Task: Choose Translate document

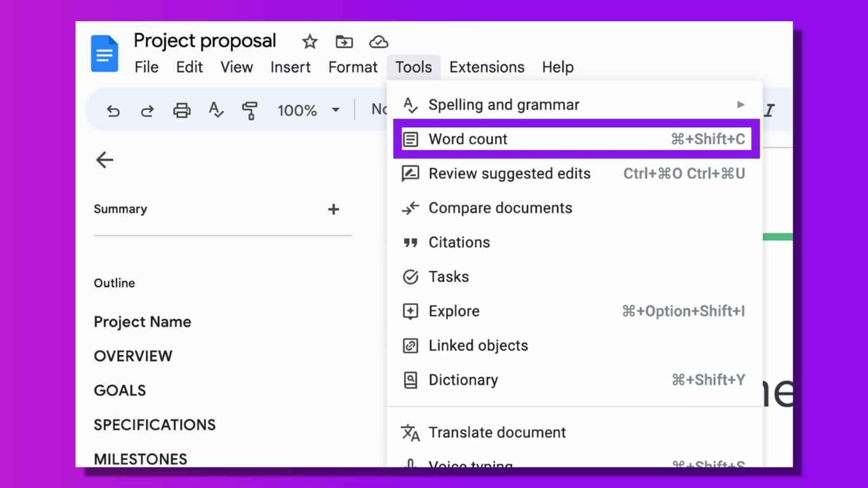Action: coord(575,432)
